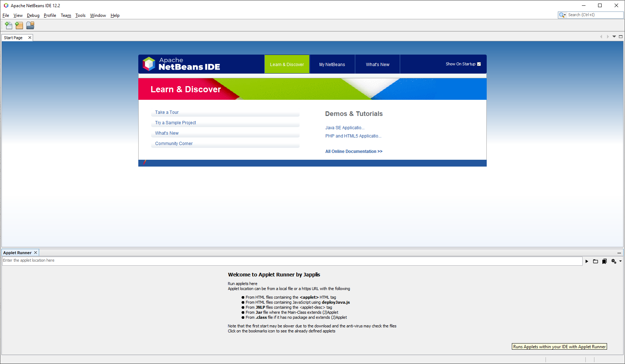Expand the Applet Runner settings dropdown arrow
The height and width of the screenshot is (364, 625).
tap(620, 261)
